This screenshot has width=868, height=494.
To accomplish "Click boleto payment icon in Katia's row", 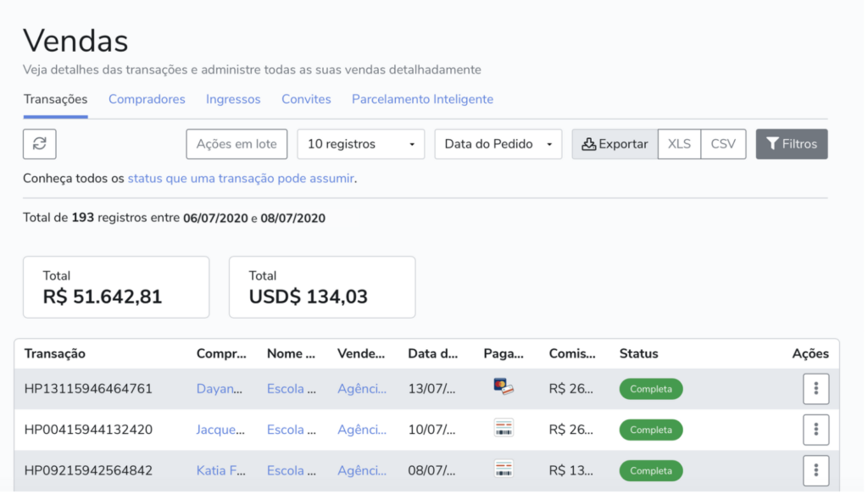I will click(504, 469).
